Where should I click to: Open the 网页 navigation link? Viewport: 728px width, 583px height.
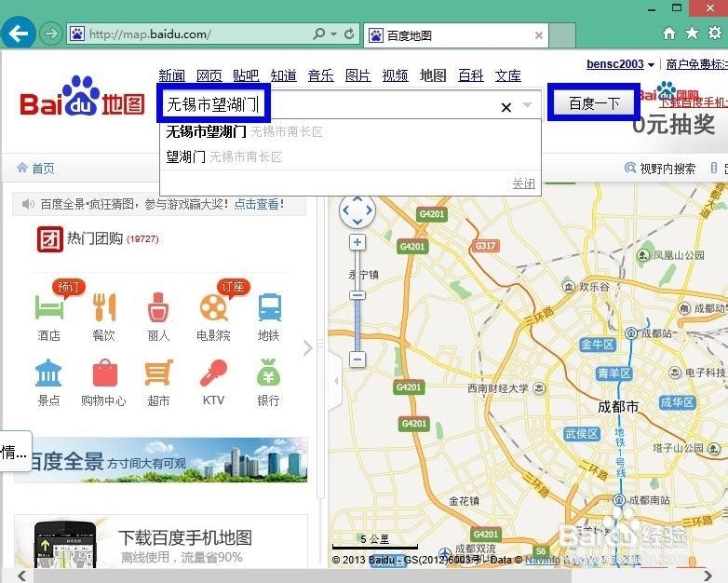209,75
